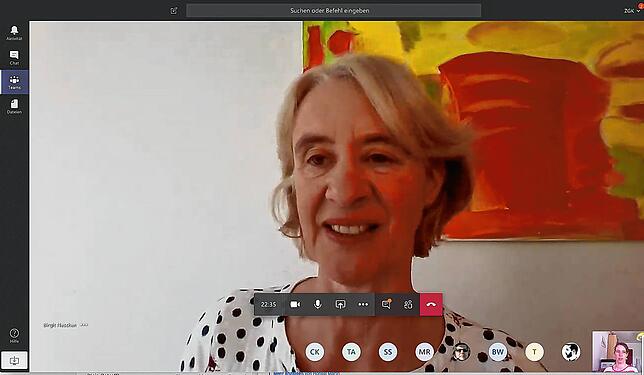Expand the ZGK organization dropdown

pyautogui.click(x=632, y=10)
